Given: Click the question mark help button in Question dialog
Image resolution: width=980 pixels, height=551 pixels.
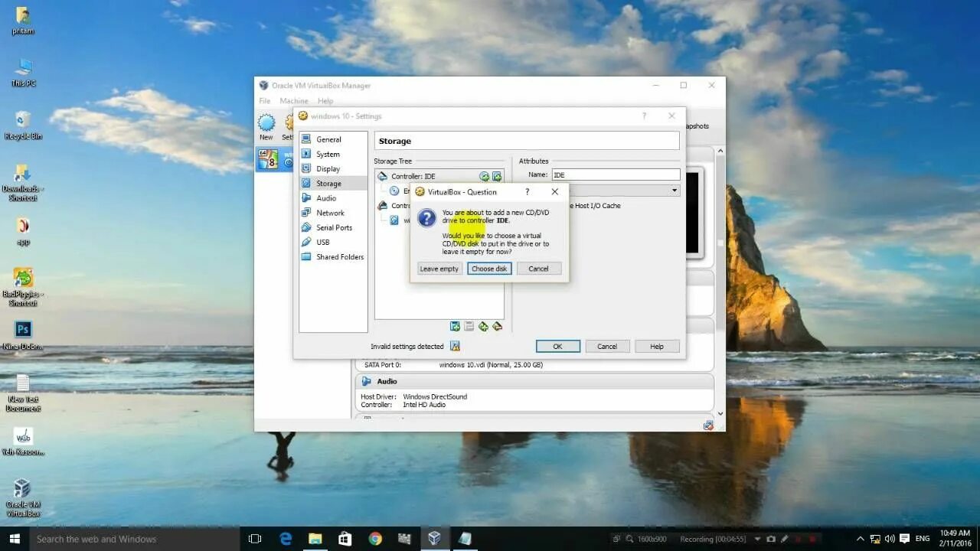Looking at the screenshot, I should tap(527, 192).
